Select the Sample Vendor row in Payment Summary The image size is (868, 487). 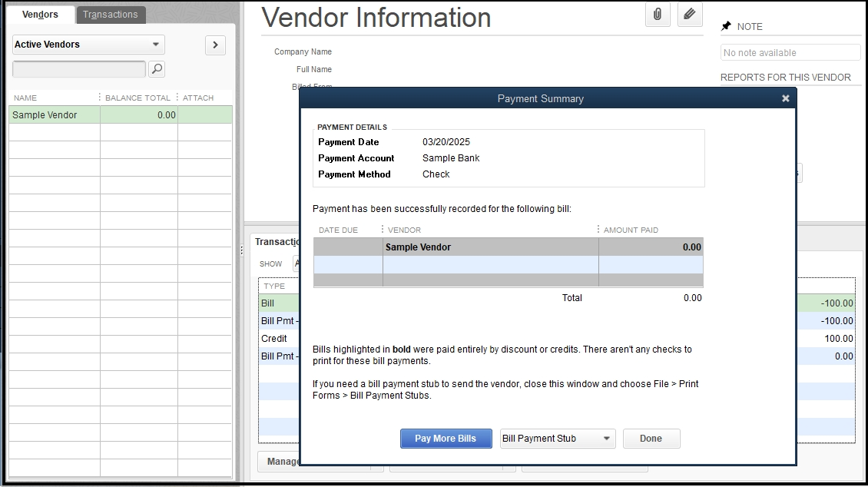[490, 247]
